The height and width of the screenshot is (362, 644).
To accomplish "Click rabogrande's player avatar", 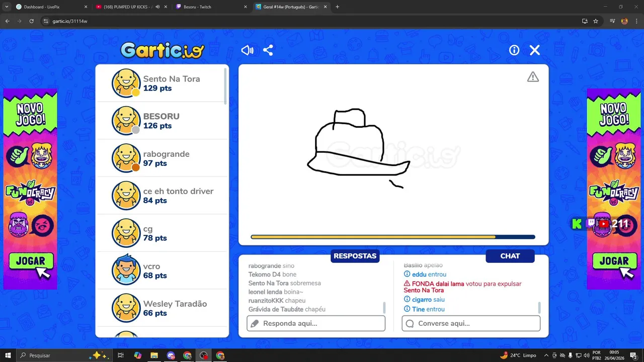I will click(126, 158).
